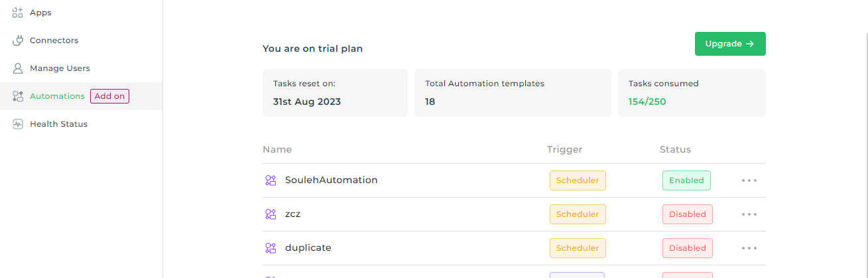Click the automation icon beside zcz
Screen dimensions: 868x278
pyautogui.click(x=271, y=214)
